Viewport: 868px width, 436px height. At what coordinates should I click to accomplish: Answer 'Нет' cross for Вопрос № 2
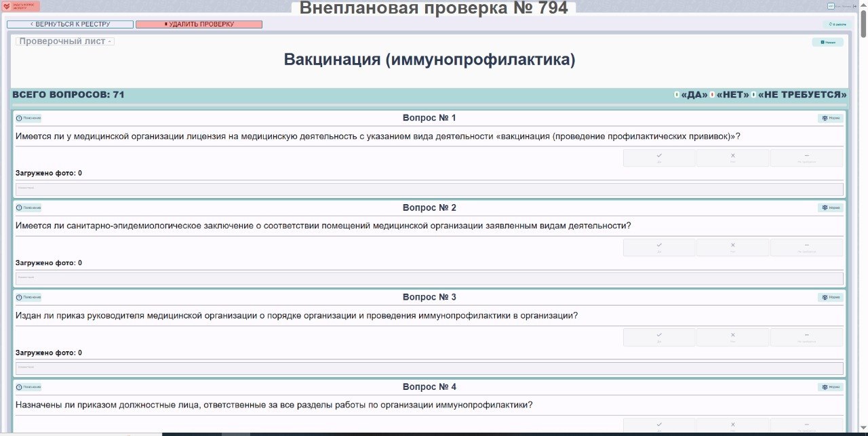[x=733, y=247]
